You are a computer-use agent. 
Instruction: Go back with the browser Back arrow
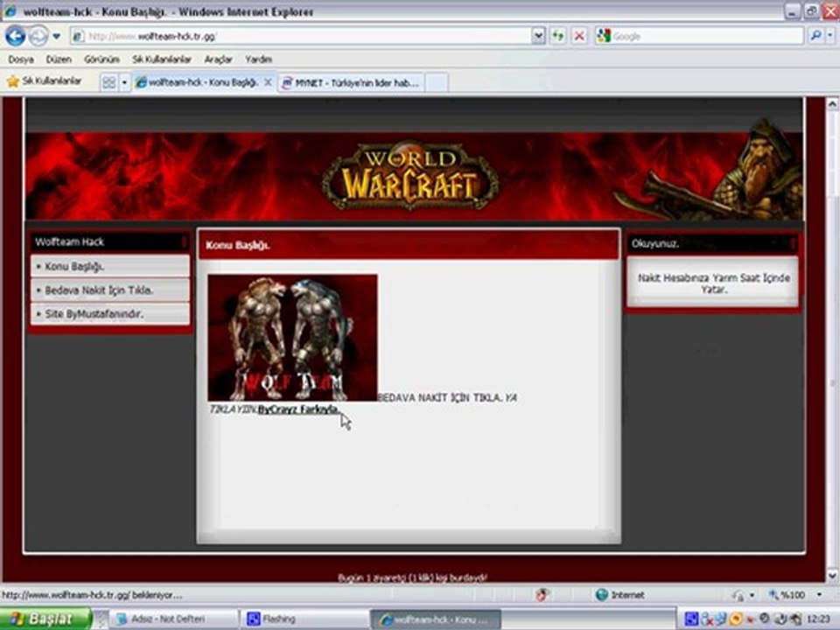pos(16,37)
